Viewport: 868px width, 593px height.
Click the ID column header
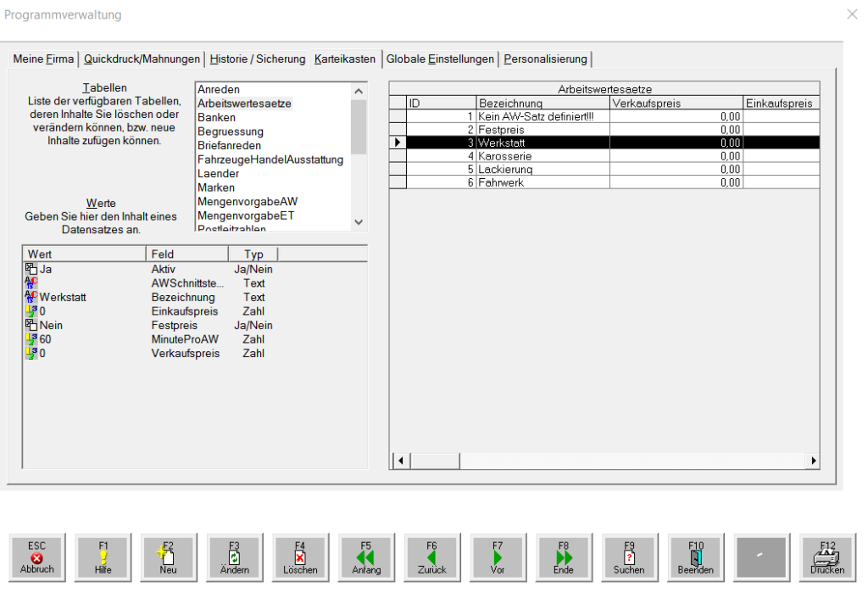click(441, 103)
